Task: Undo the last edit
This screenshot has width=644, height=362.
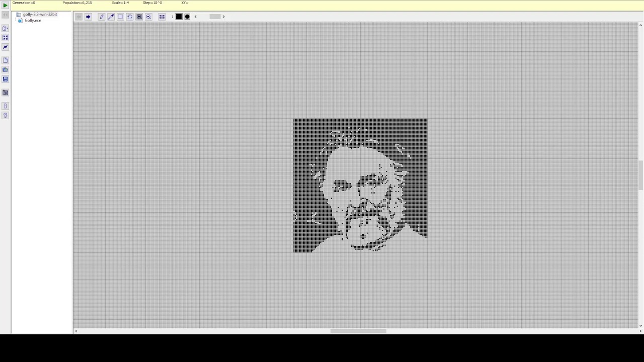Action: click(x=78, y=17)
